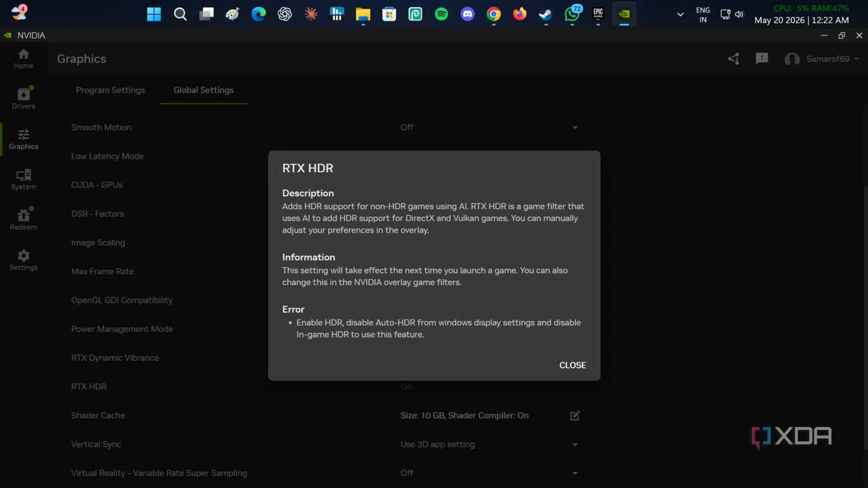Click the File Explorer taskbar icon

coord(363,14)
